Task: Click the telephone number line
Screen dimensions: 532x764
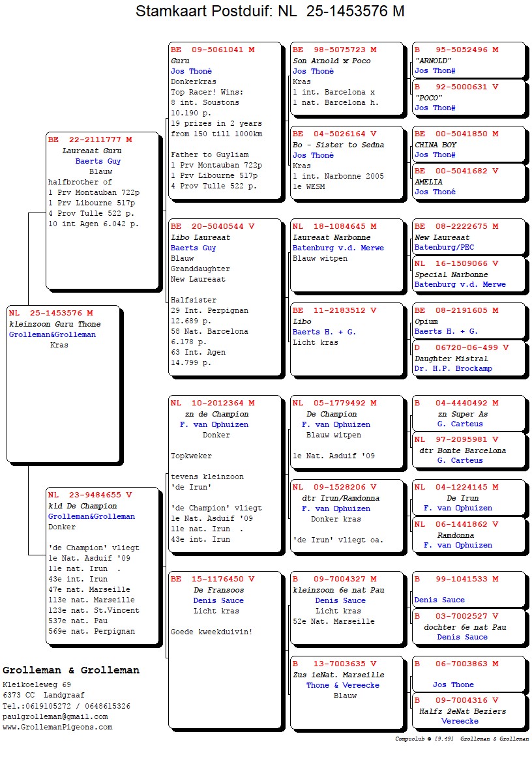Action: [x=66, y=706]
